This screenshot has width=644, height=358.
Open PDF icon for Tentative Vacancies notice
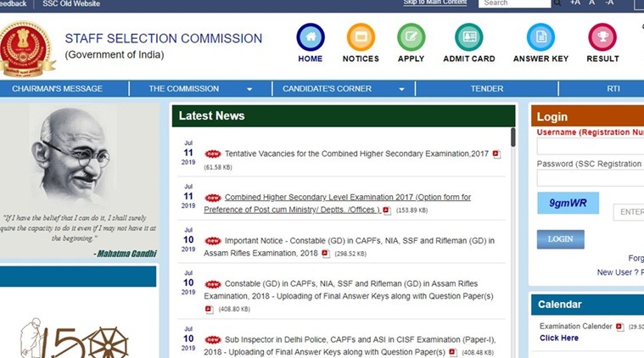(496, 154)
